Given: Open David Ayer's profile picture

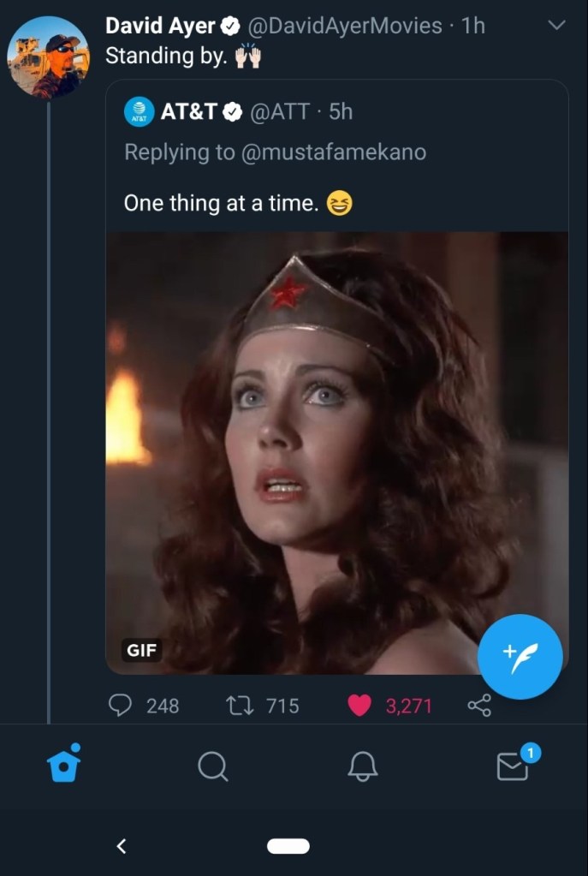Looking at the screenshot, I should tap(48, 57).
